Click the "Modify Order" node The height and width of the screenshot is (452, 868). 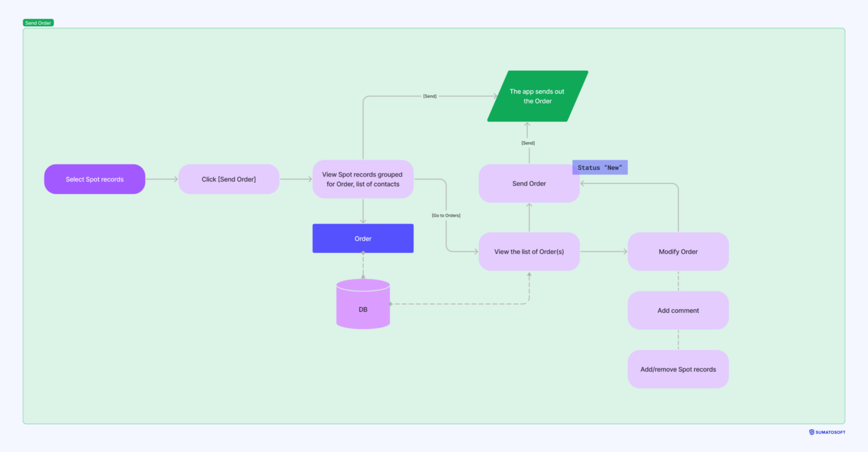coord(678,251)
